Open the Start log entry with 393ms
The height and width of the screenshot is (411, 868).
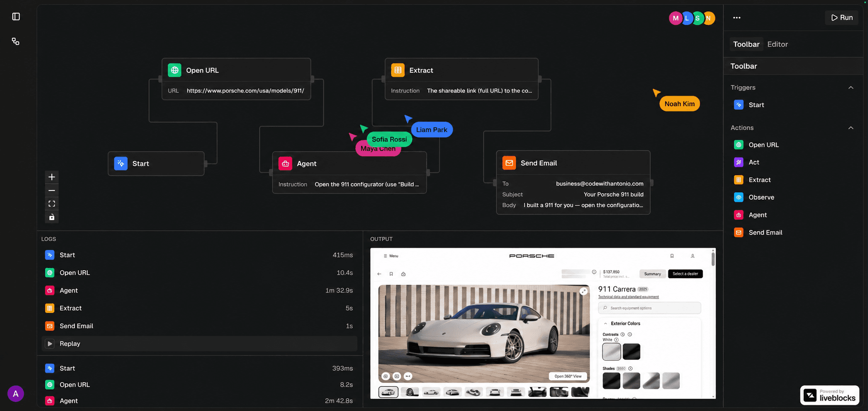(x=199, y=368)
